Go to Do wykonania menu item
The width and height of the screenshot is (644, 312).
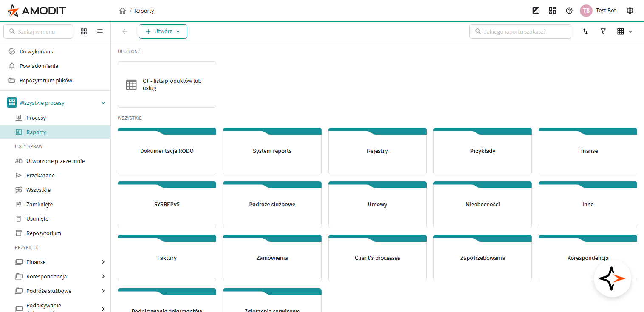pos(37,51)
